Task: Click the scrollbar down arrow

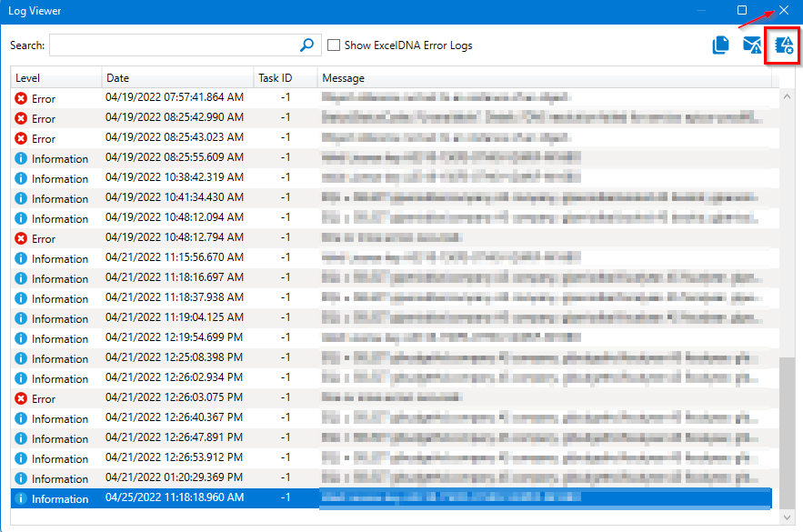Action: (788, 517)
